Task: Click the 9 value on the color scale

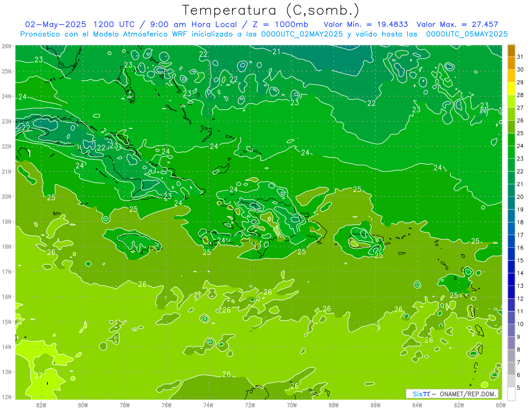Action: pos(519,337)
